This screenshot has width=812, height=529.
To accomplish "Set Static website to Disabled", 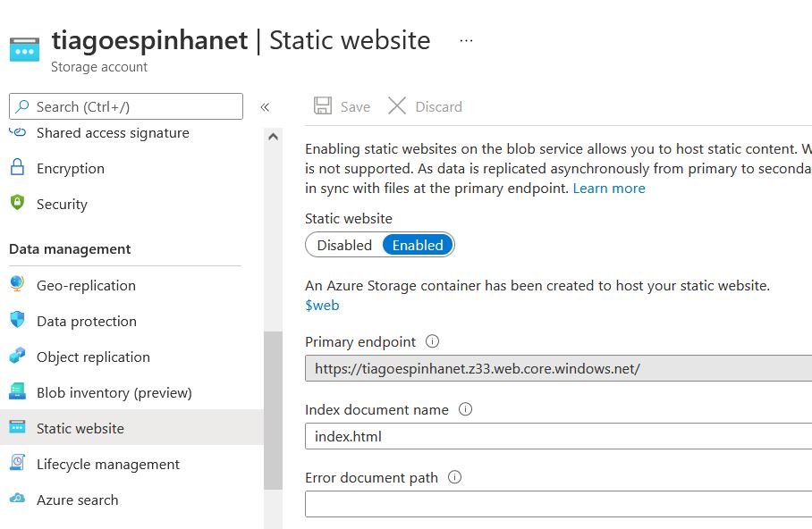I will tap(344, 245).
